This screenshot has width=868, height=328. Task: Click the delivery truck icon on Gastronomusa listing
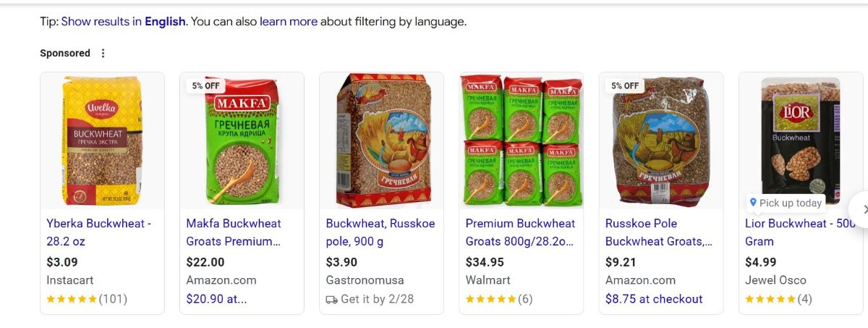332,299
